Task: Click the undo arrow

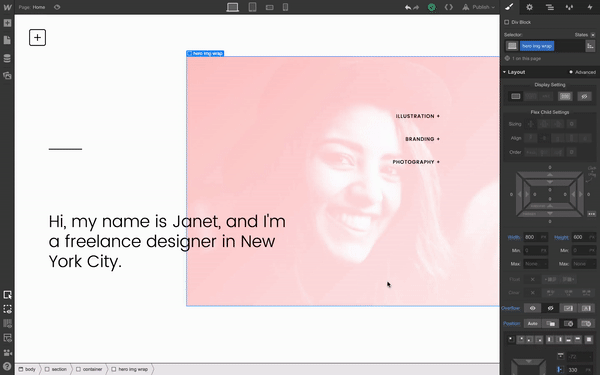Action: 408,7
